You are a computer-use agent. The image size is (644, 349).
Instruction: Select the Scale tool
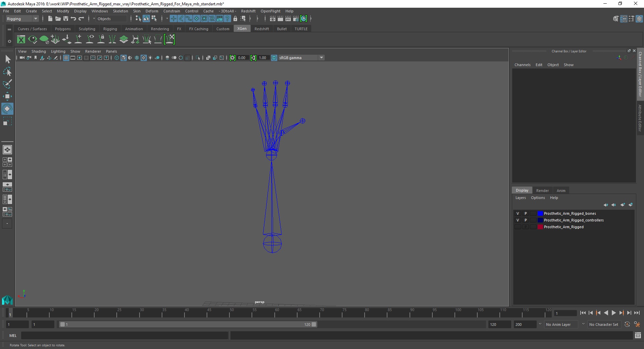click(x=7, y=121)
